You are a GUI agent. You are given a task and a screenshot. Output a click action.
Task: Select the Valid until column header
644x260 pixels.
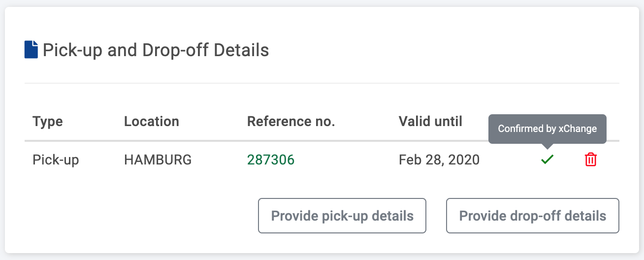pyautogui.click(x=430, y=122)
